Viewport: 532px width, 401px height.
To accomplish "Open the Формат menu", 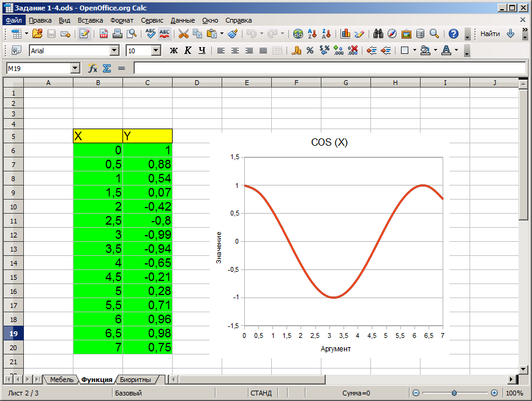I will [x=122, y=20].
